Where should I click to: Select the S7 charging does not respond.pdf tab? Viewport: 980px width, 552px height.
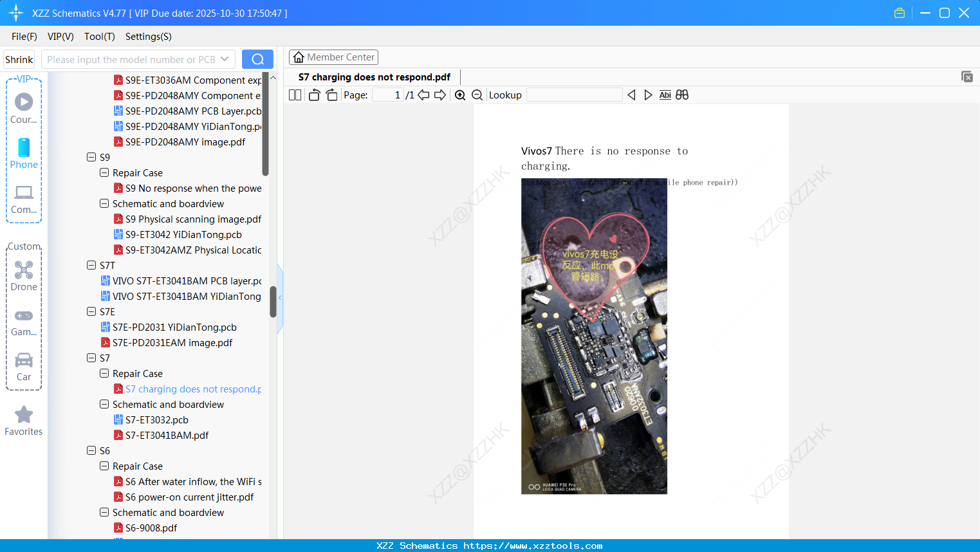click(x=374, y=77)
